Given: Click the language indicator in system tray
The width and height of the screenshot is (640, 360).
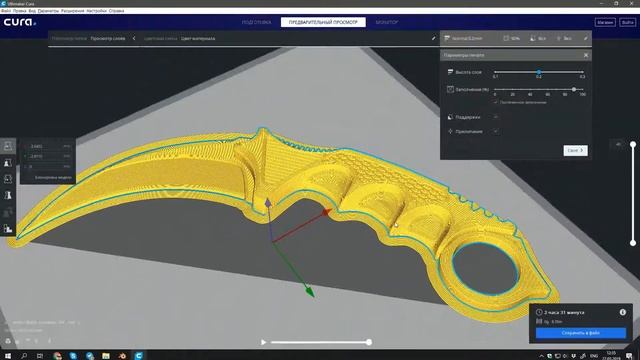Looking at the screenshot, I should (x=594, y=356).
